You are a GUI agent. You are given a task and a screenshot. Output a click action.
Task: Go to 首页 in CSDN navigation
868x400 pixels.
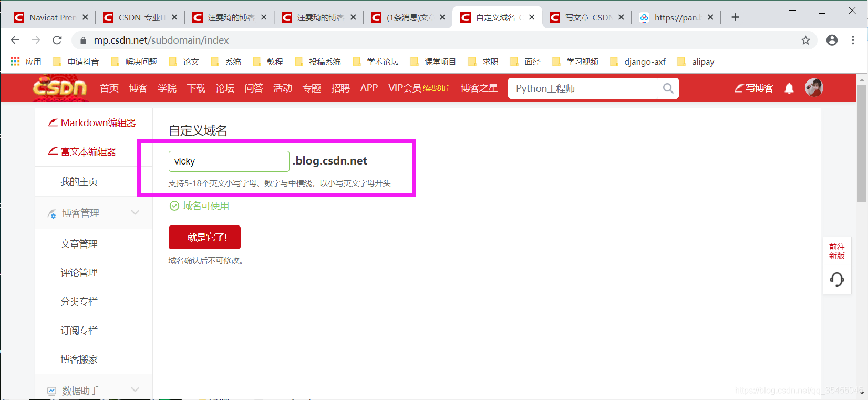109,88
